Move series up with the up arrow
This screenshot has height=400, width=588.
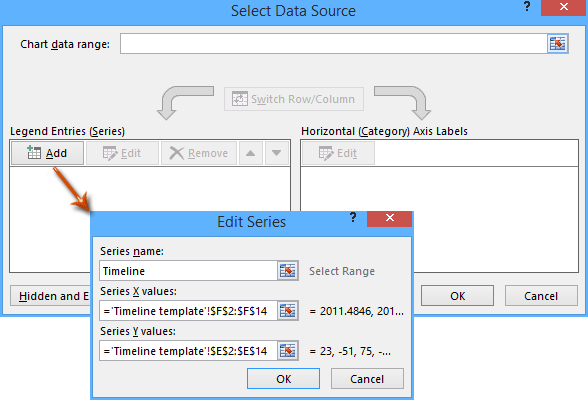pyautogui.click(x=250, y=153)
